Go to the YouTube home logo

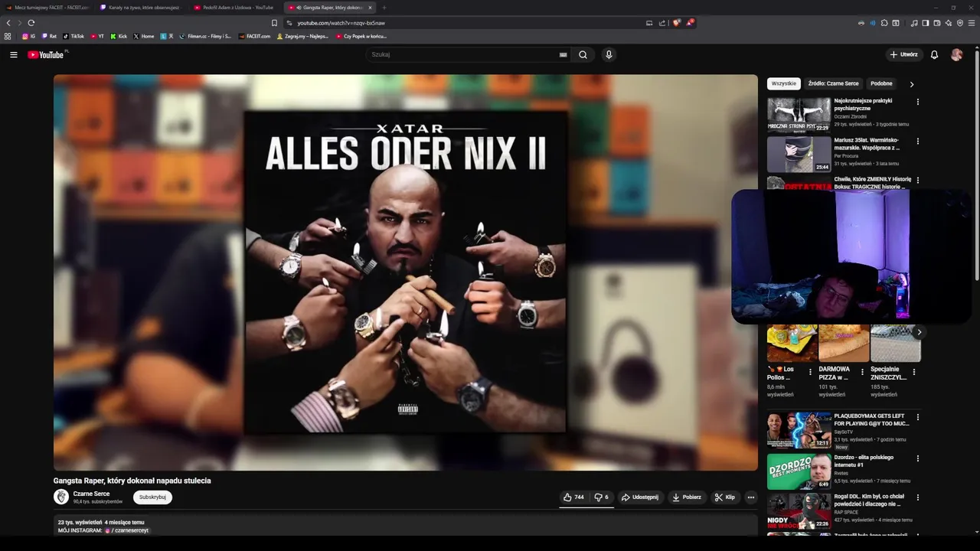pyautogui.click(x=47, y=55)
